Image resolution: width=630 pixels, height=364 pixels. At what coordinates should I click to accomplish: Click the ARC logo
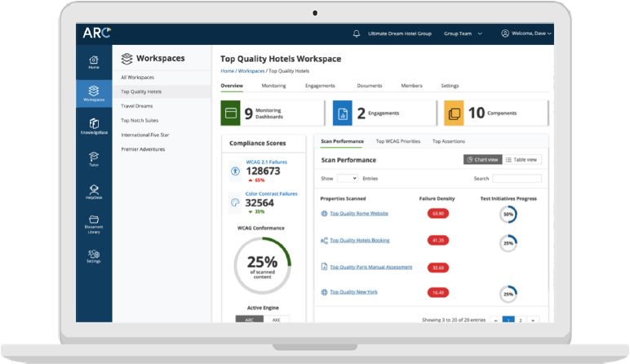coord(97,33)
